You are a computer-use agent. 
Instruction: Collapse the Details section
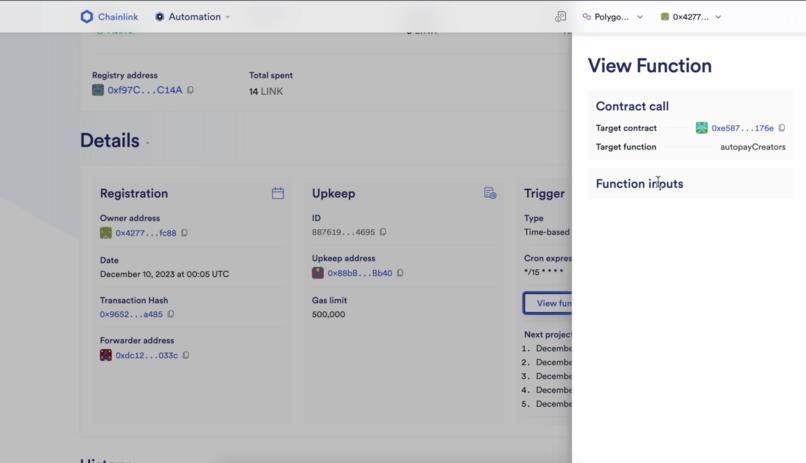click(148, 143)
